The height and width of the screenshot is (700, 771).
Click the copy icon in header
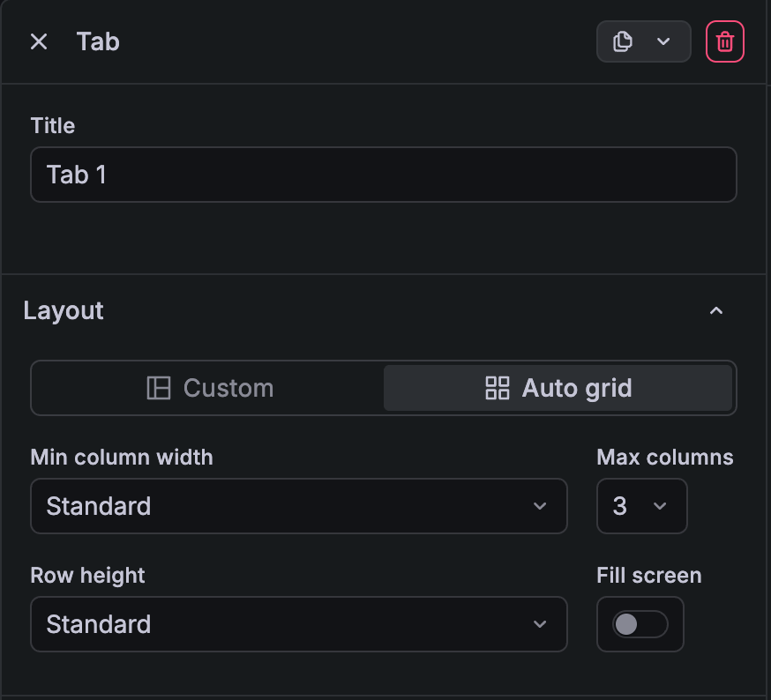pyautogui.click(x=623, y=41)
